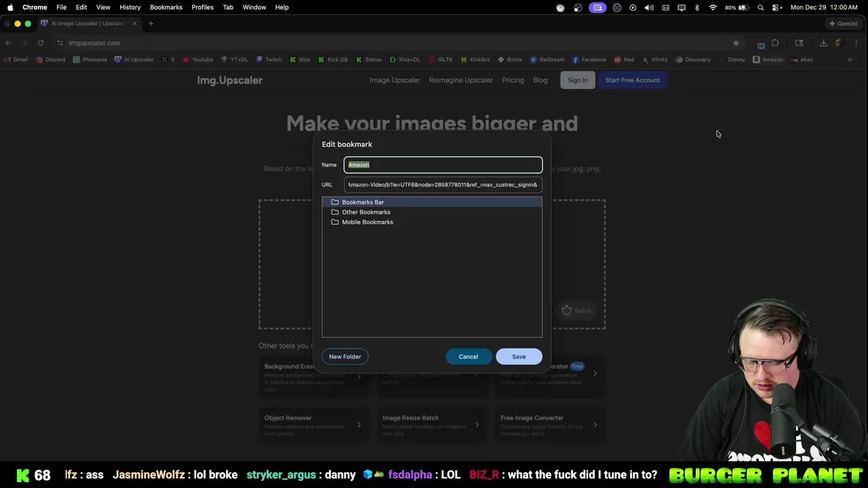Open the Kick DB bookmark
The height and width of the screenshot is (488, 868).
(x=333, y=60)
